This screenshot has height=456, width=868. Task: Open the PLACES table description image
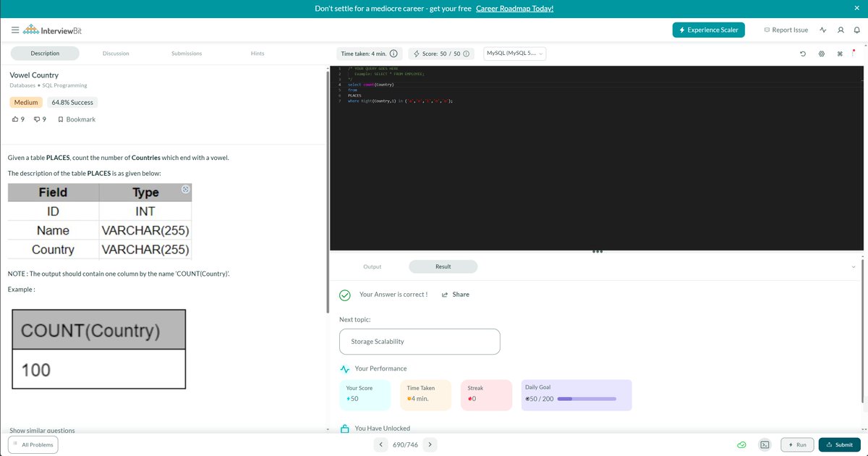pos(100,221)
